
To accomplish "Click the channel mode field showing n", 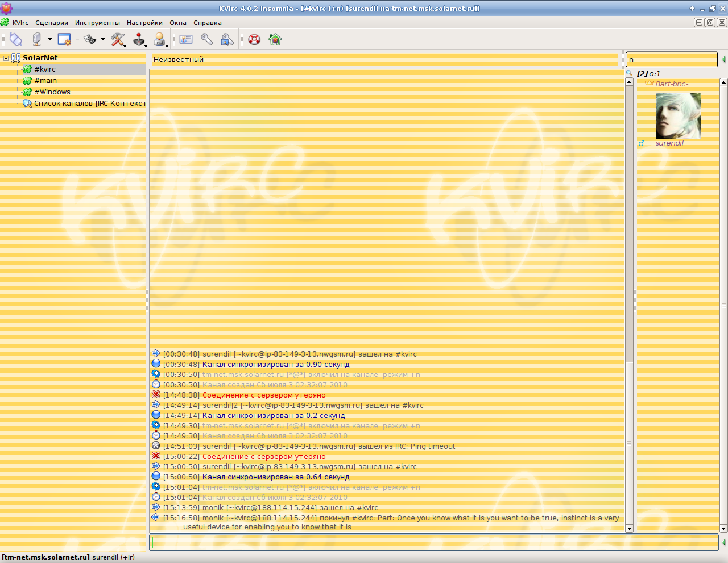I will (672, 59).
